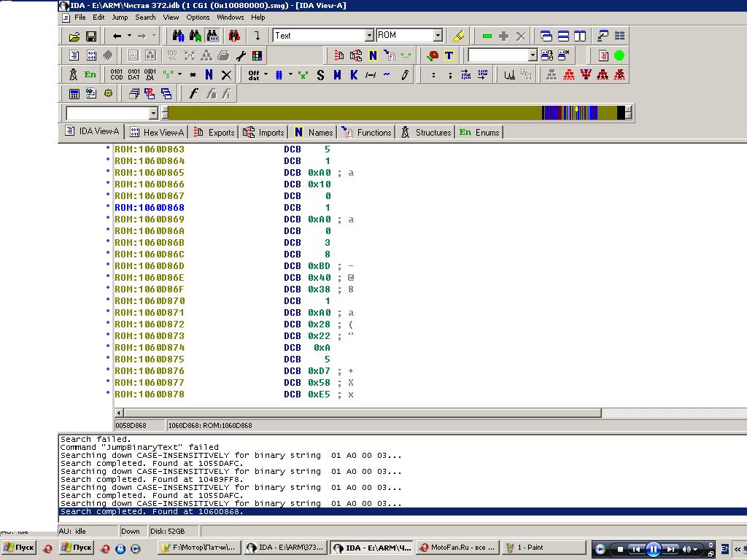Click the navigation band color overview bar
Screen dimensions: 747x560
pos(397,113)
